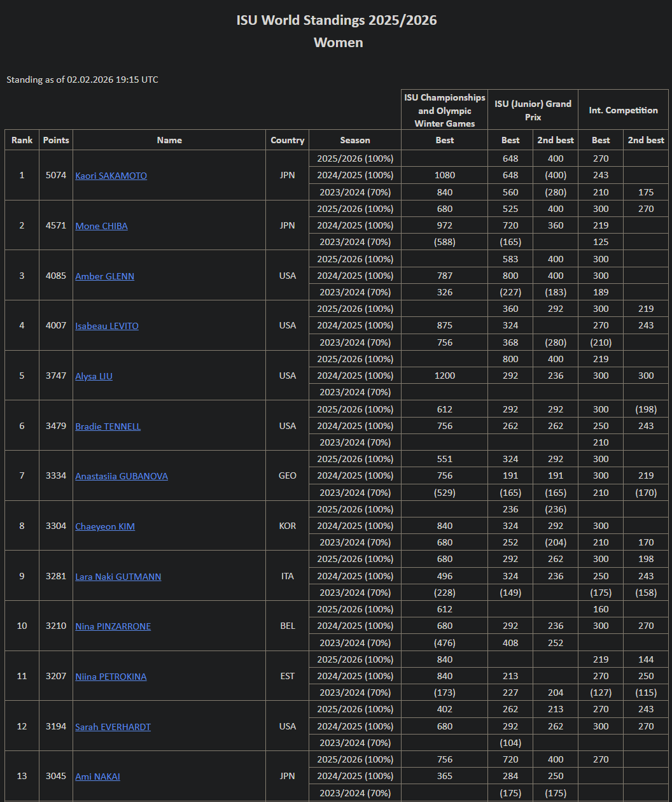This screenshot has width=672, height=802.
Task: Click the Country column header
Action: point(288,140)
